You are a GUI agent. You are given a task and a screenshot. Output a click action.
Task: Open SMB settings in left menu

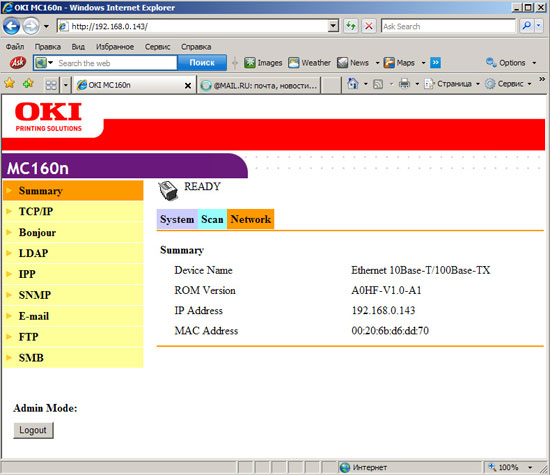click(73, 358)
